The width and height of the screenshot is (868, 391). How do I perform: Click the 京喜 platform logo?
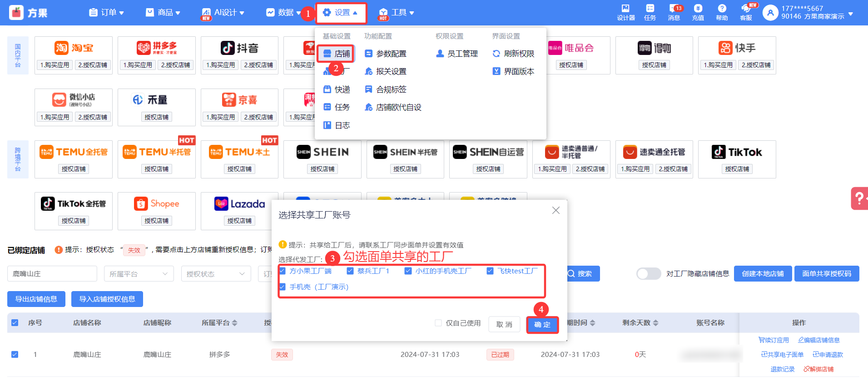239,99
